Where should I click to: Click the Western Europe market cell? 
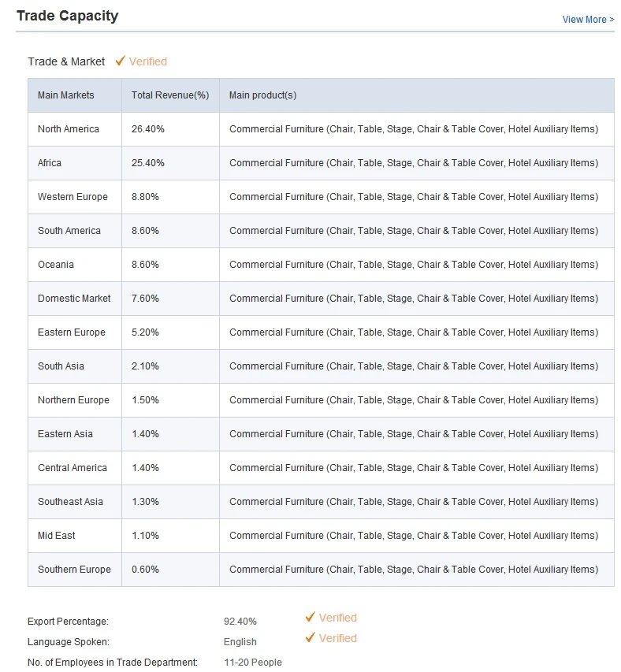(73, 197)
